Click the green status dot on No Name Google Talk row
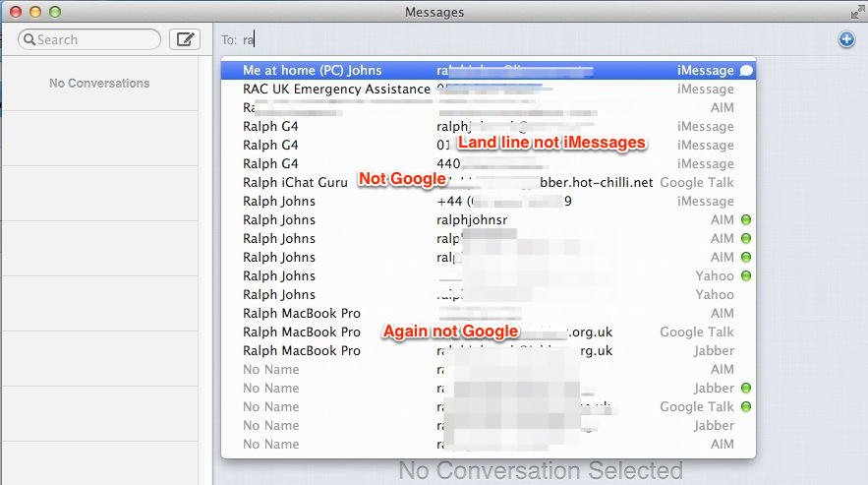 [x=746, y=407]
